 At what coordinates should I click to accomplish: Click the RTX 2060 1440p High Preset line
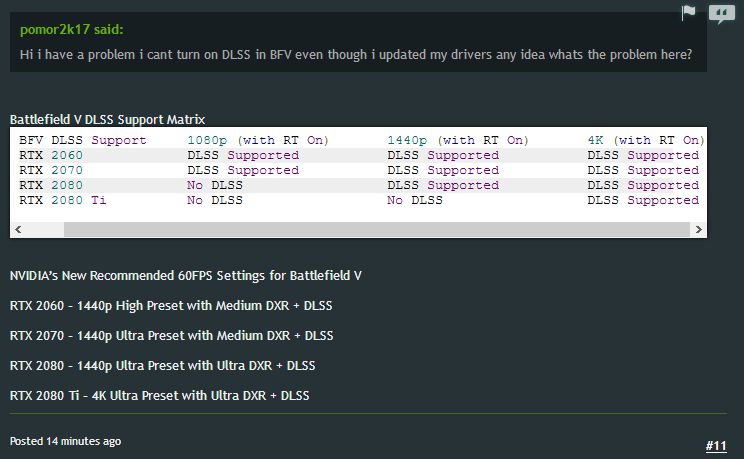171,306
